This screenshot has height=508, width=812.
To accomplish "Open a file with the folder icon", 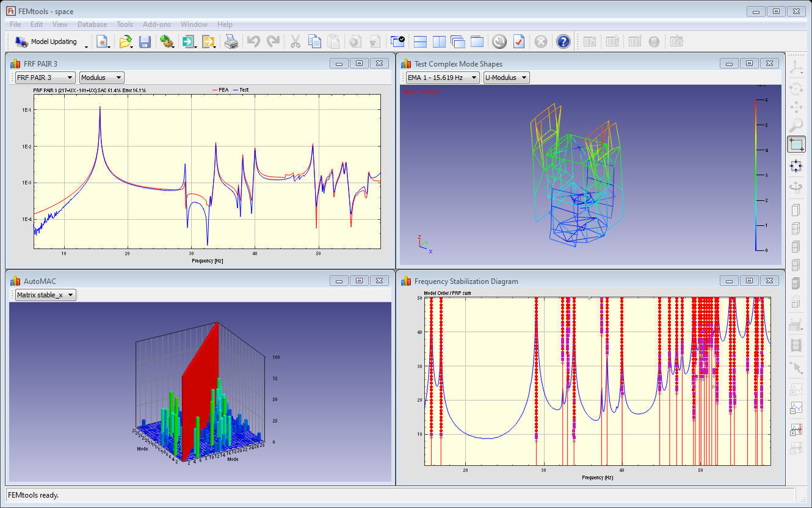I will tap(125, 42).
